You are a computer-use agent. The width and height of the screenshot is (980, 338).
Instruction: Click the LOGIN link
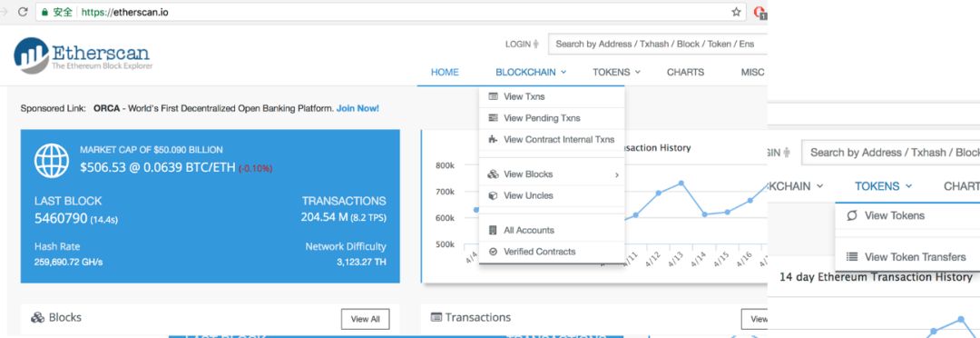(x=517, y=44)
